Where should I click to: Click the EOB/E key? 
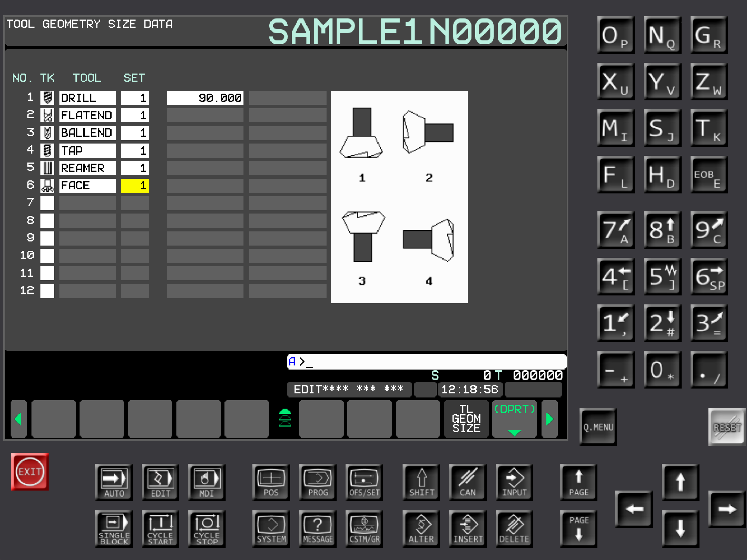click(709, 174)
